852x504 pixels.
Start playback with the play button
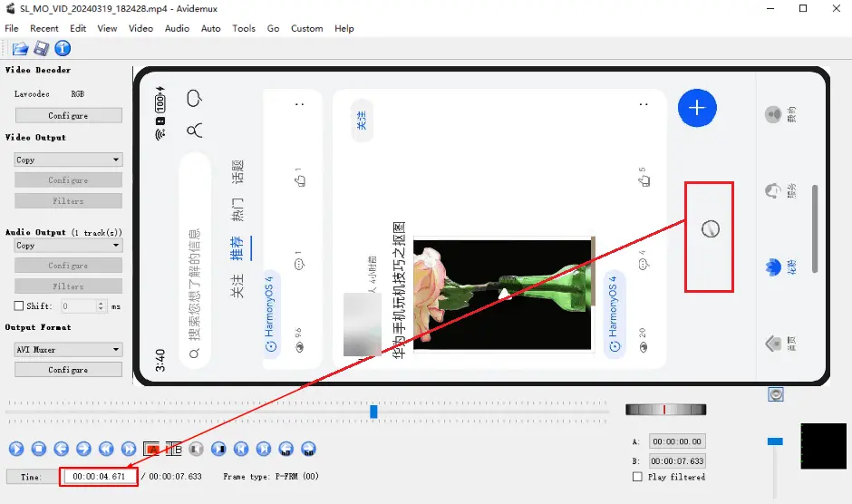[x=16, y=449]
